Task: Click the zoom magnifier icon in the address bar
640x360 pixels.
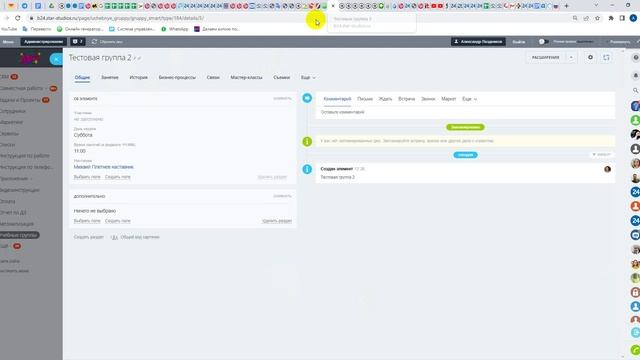Action: (575, 18)
